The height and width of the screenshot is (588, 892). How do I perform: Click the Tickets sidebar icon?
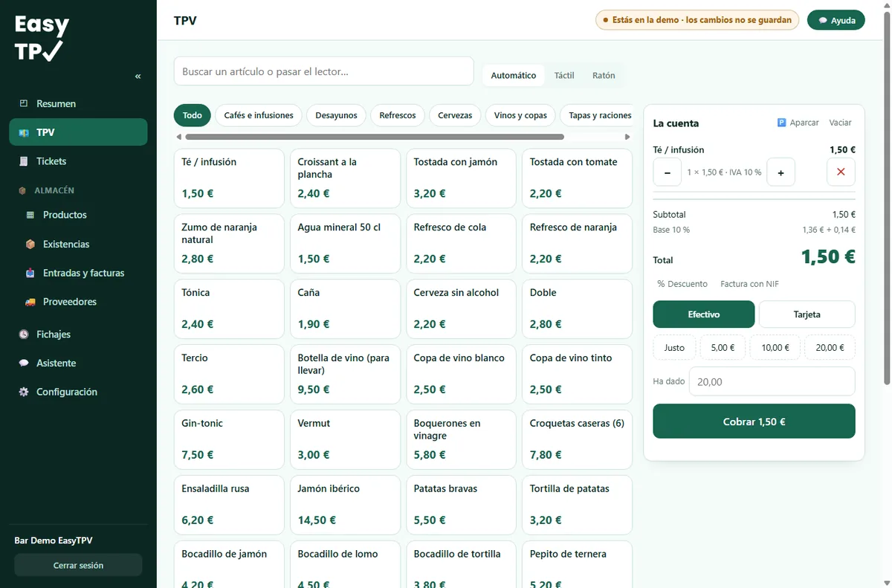coord(24,161)
